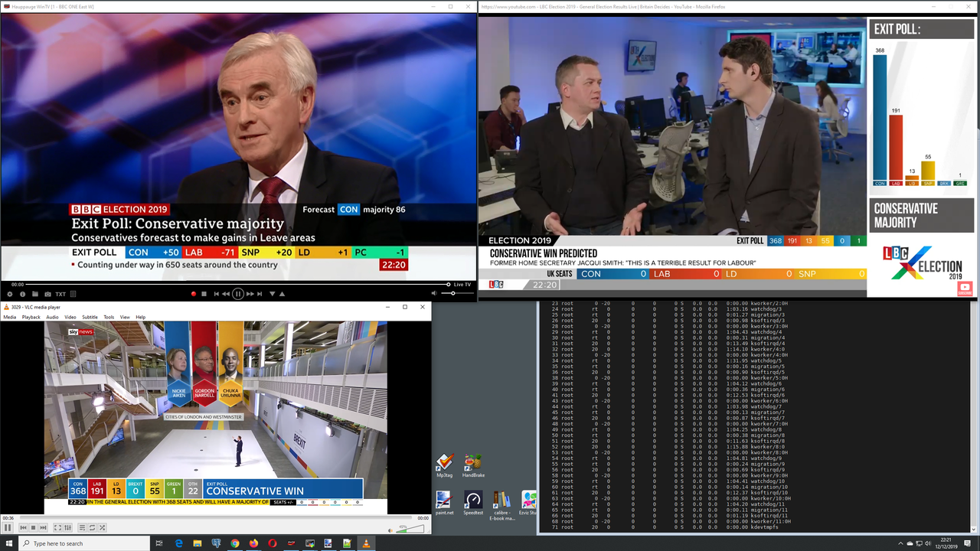This screenshot has width=980, height=551.
Task: Open the WinTV recordings folder icon
Action: [x=35, y=294]
